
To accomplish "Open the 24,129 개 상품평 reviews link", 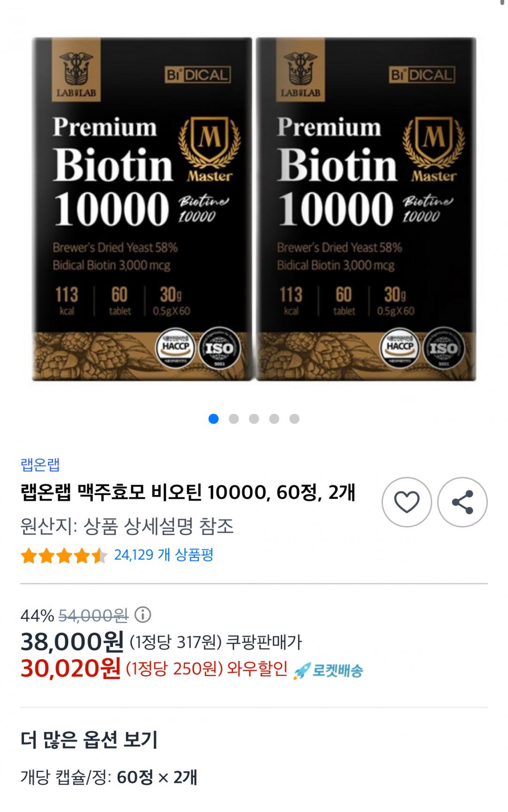I will tap(164, 555).
